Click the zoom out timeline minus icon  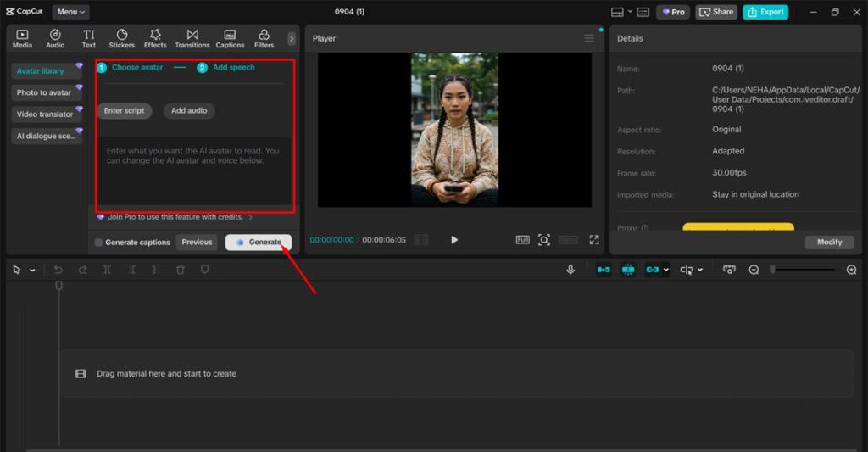pyautogui.click(x=754, y=270)
